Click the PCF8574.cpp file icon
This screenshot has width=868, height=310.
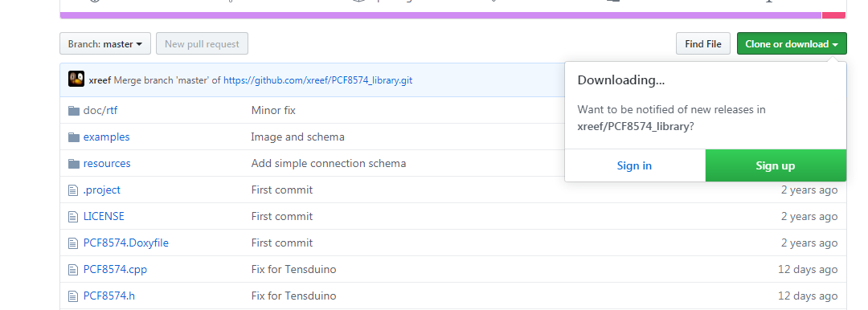pyautogui.click(x=73, y=270)
